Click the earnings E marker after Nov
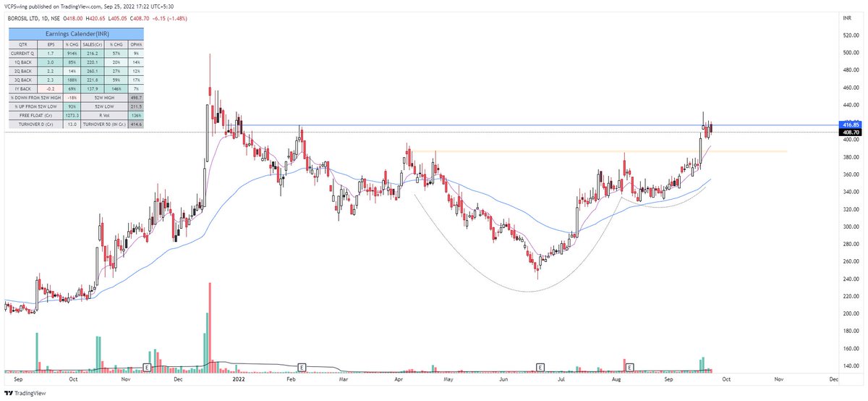This screenshot has height=401, width=868. click(x=148, y=367)
